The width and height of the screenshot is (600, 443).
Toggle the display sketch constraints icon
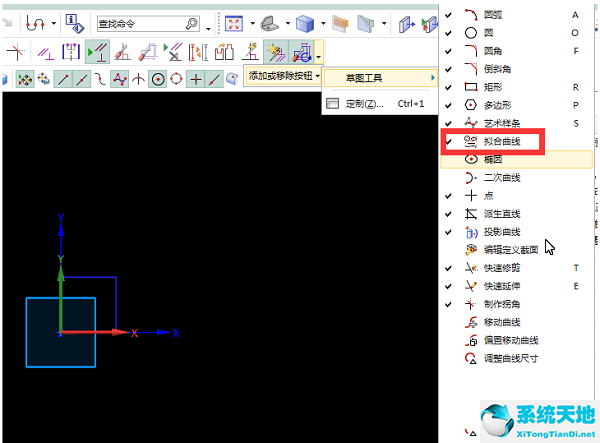tap(97, 52)
